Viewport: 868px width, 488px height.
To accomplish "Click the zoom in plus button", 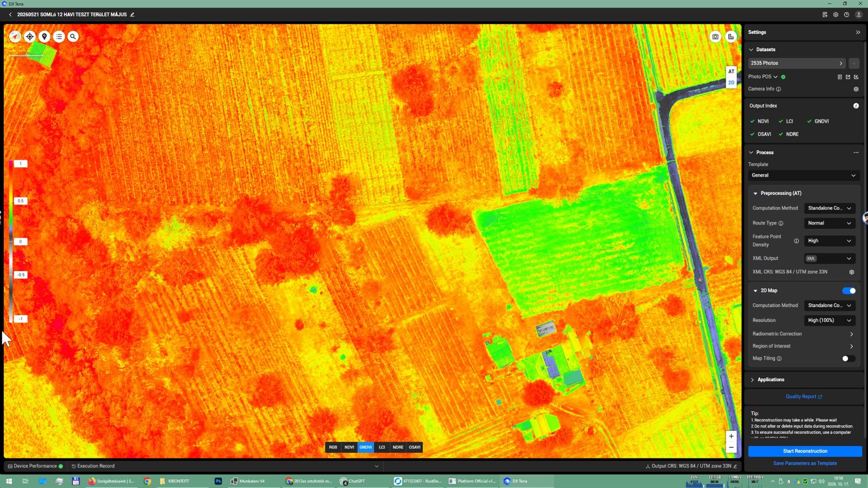I will 731,436.
